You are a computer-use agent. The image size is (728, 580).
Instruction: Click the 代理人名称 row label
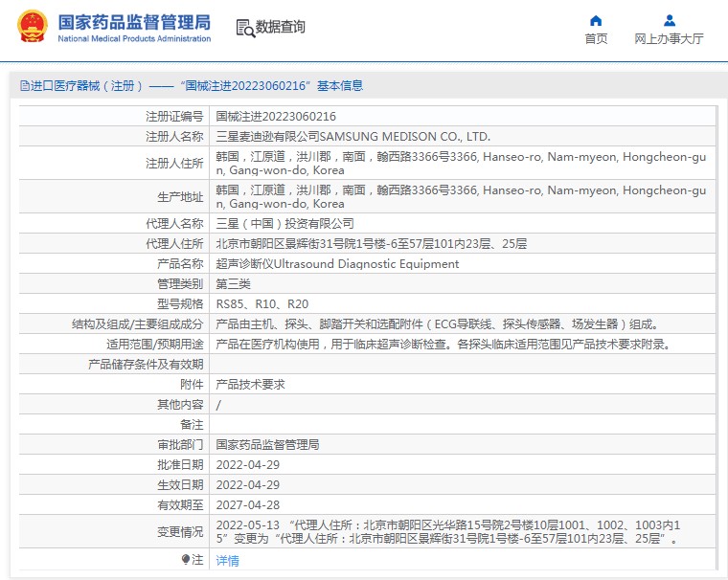pos(174,224)
